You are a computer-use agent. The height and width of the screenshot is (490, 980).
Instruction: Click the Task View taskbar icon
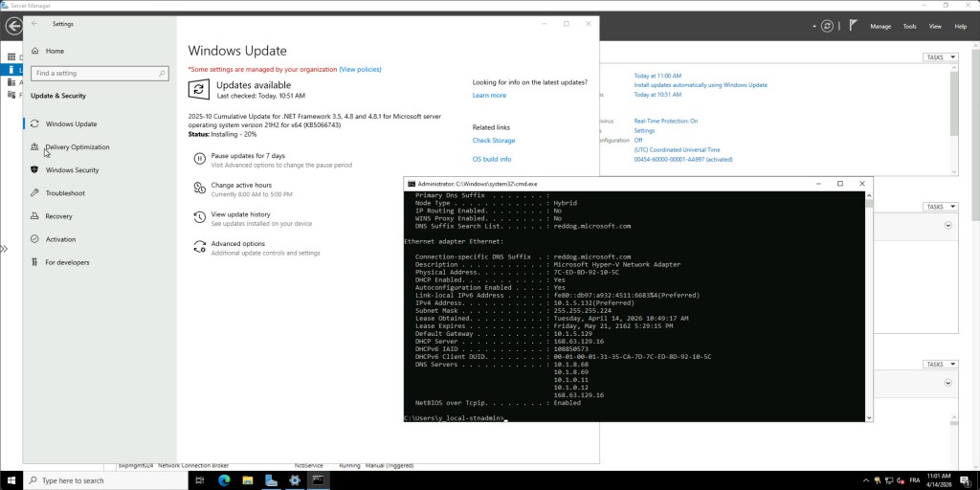tap(201, 479)
